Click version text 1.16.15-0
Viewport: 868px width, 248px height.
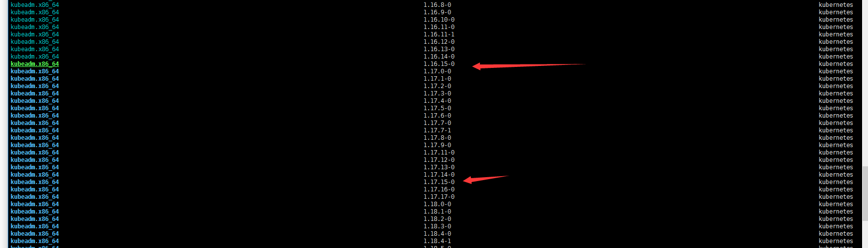pos(439,64)
